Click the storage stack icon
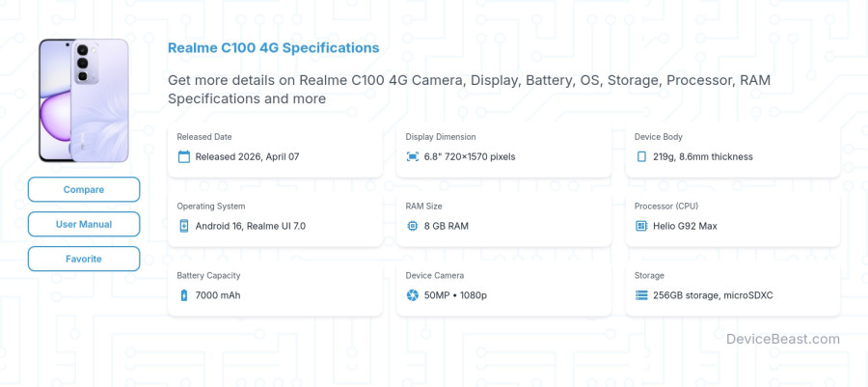868x387 pixels. click(x=641, y=295)
